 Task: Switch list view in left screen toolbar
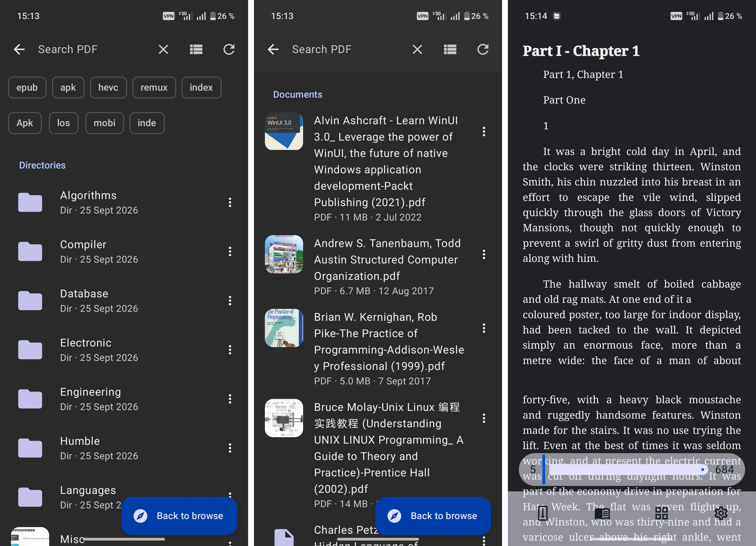pos(196,49)
